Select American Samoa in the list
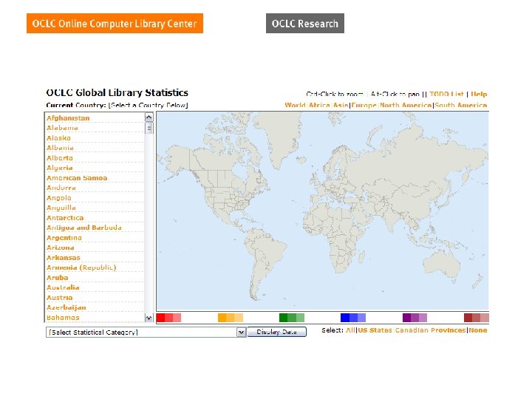Viewport: 532px width, 399px height. pyautogui.click(x=77, y=178)
